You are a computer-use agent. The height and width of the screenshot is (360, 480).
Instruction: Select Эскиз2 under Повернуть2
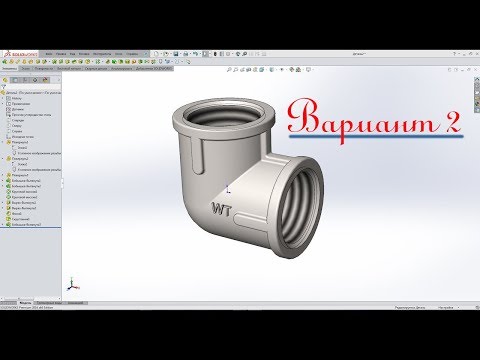22,164
